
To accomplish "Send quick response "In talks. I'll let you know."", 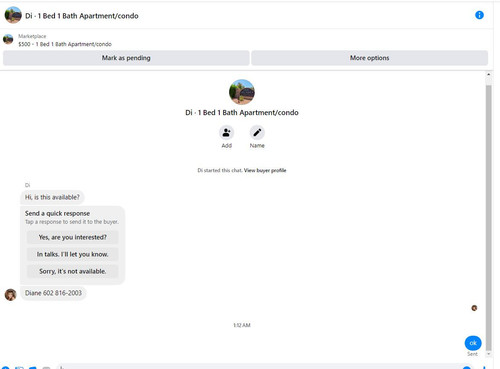I will (x=72, y=254).
